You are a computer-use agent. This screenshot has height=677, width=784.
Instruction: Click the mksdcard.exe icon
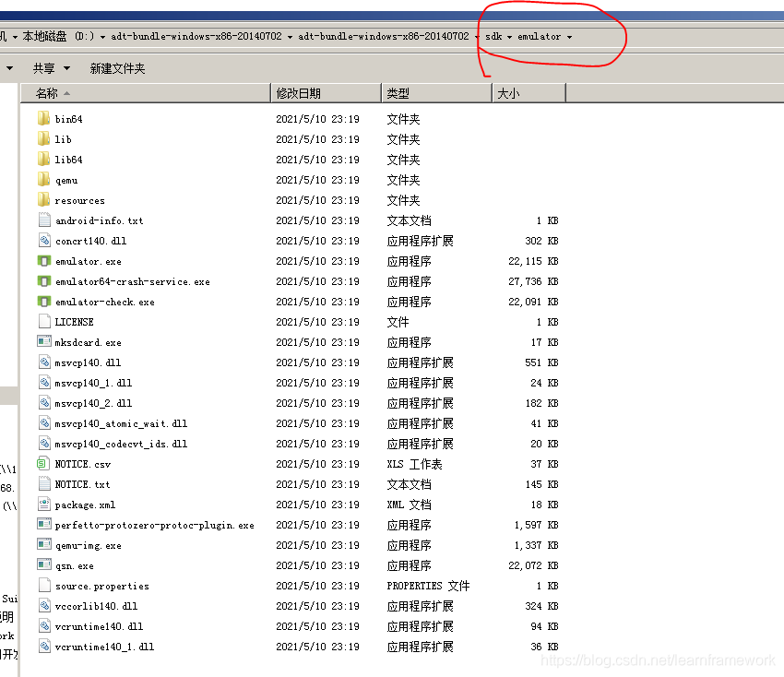pos(44,341)
